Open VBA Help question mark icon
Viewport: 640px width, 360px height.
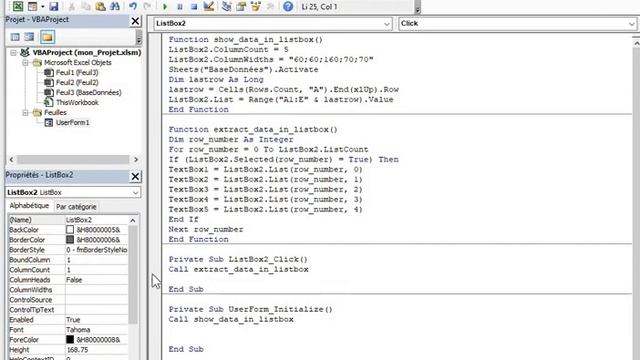288,6
